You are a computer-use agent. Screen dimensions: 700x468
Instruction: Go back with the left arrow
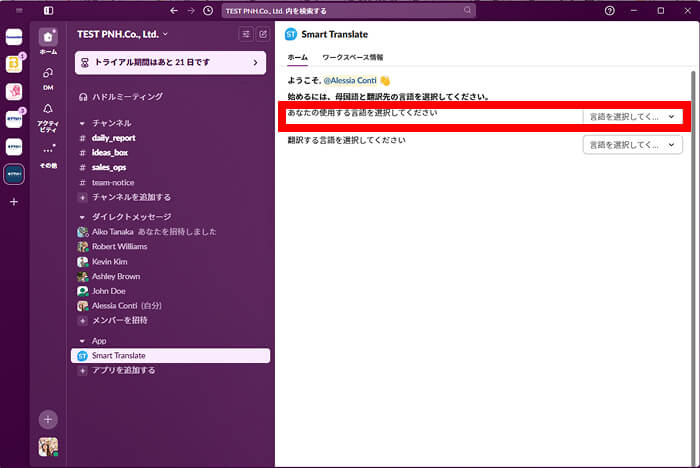pyautogui.click(x=174, y=11)
